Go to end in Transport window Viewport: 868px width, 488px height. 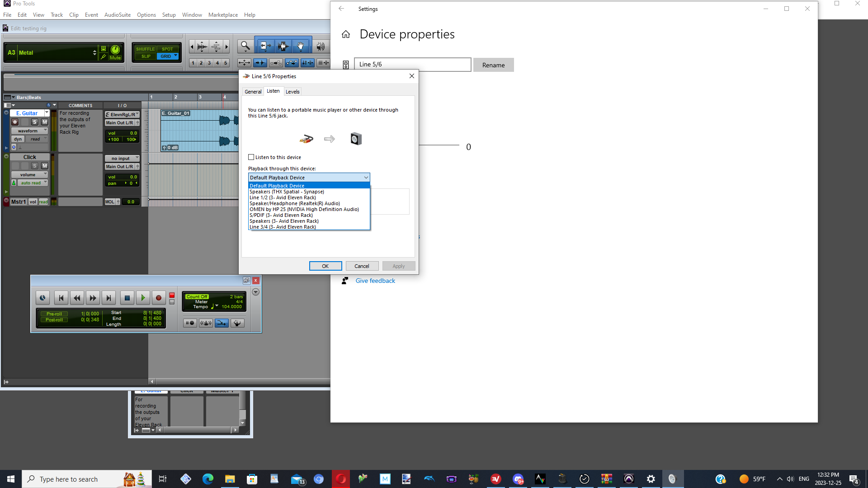coord(108,298)
